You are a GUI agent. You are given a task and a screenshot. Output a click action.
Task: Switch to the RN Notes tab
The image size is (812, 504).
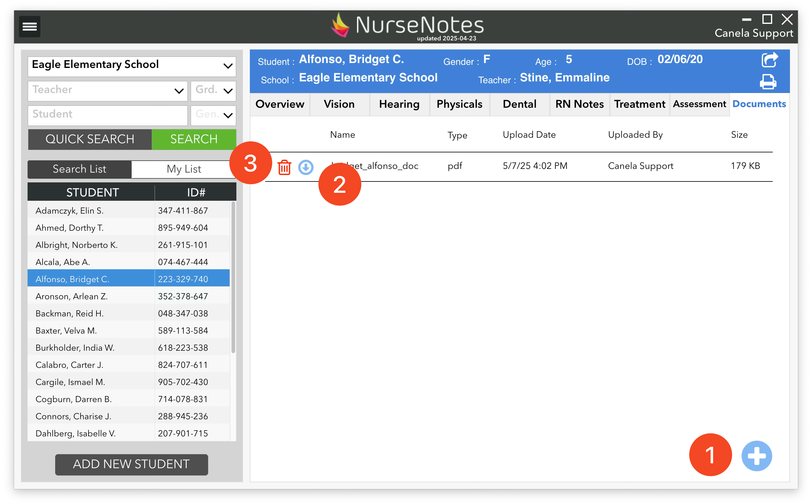(x=579, y=104)
